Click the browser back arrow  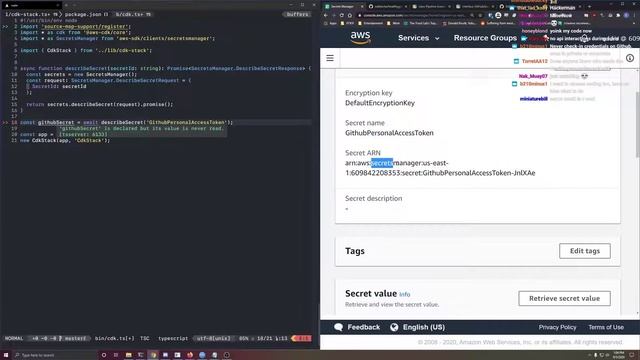tap(325, 15)
